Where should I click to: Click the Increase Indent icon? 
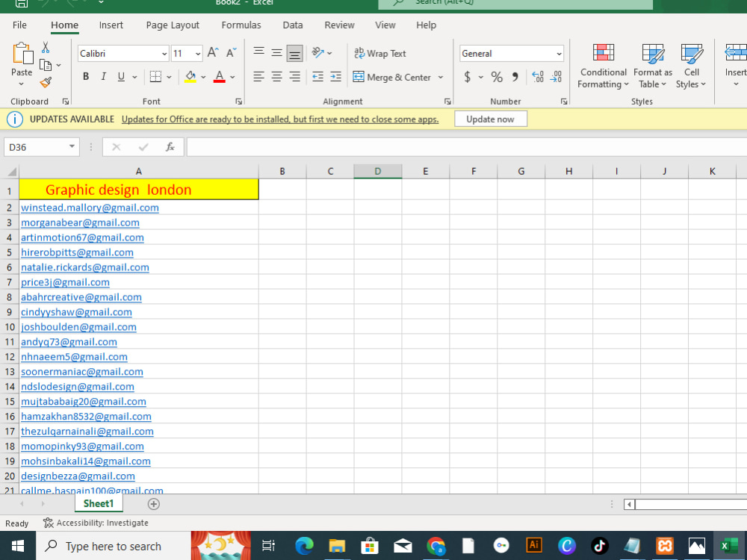pos(336,77)
